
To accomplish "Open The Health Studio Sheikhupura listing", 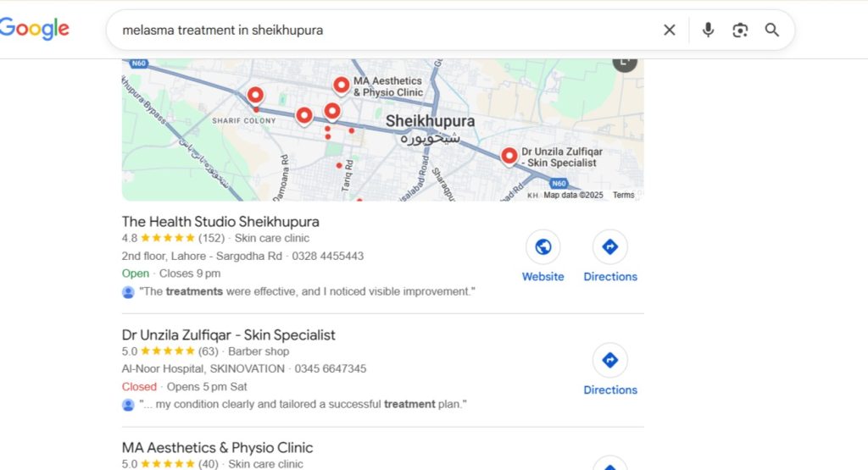I will tap(220, 222).
